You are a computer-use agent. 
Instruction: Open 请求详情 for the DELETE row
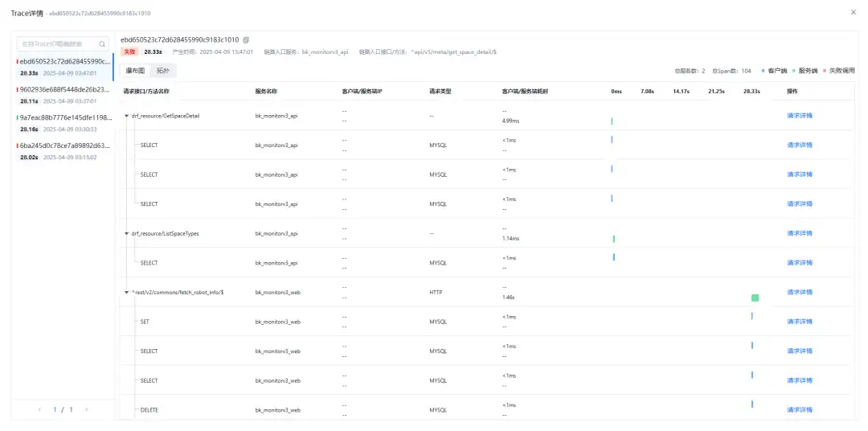[800, 410]
